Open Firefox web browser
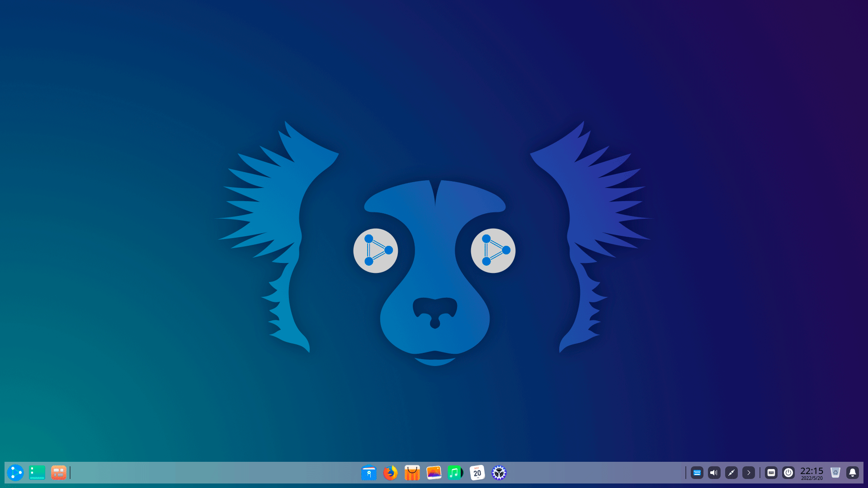Image resolution: width=868 pixels, height=488 pixels. (391, 473)
